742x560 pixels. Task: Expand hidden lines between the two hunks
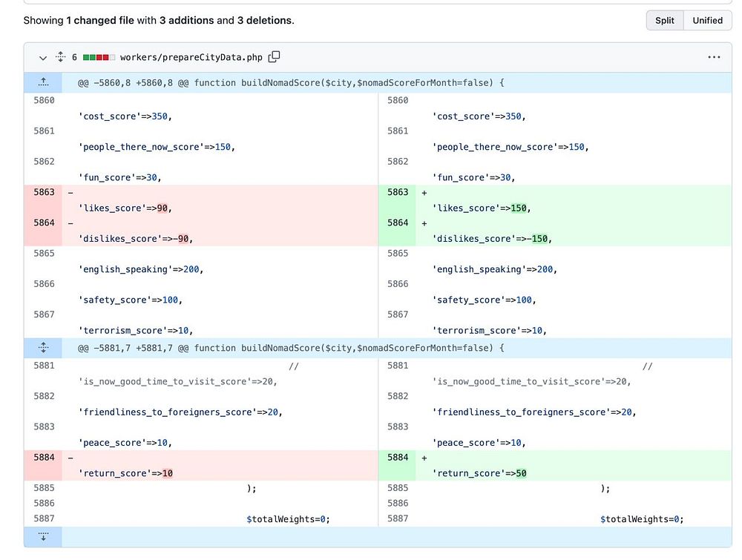[x=43, y=347]
